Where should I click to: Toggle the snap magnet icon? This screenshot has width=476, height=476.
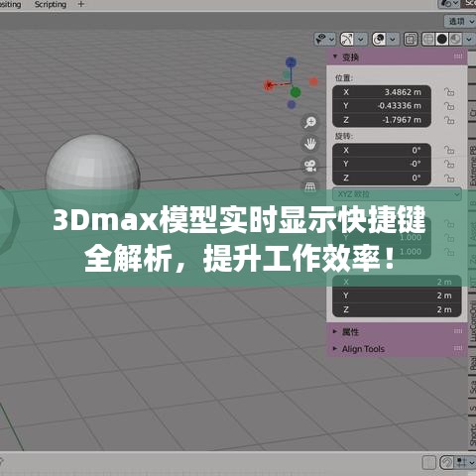pyautogui.click(x=447, y=462)
